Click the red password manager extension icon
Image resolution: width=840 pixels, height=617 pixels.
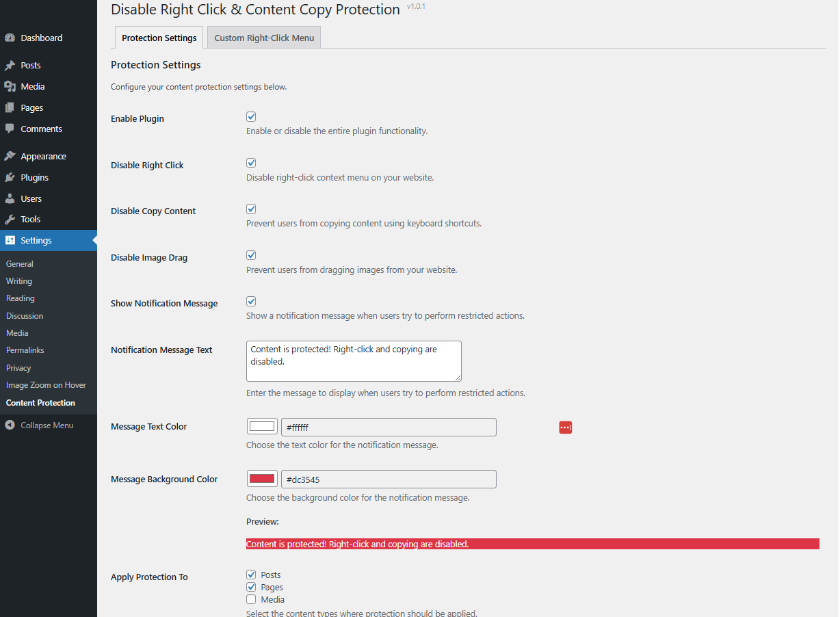tap(565, 428)
